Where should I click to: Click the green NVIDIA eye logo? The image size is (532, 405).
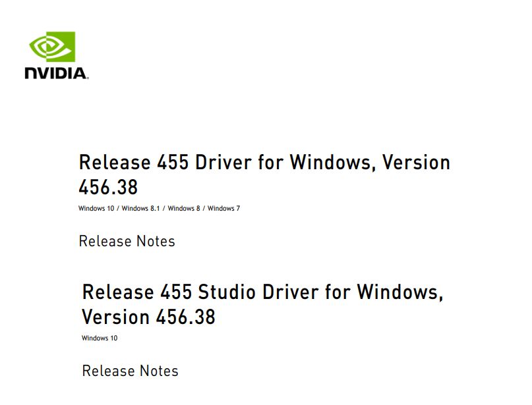52,47
